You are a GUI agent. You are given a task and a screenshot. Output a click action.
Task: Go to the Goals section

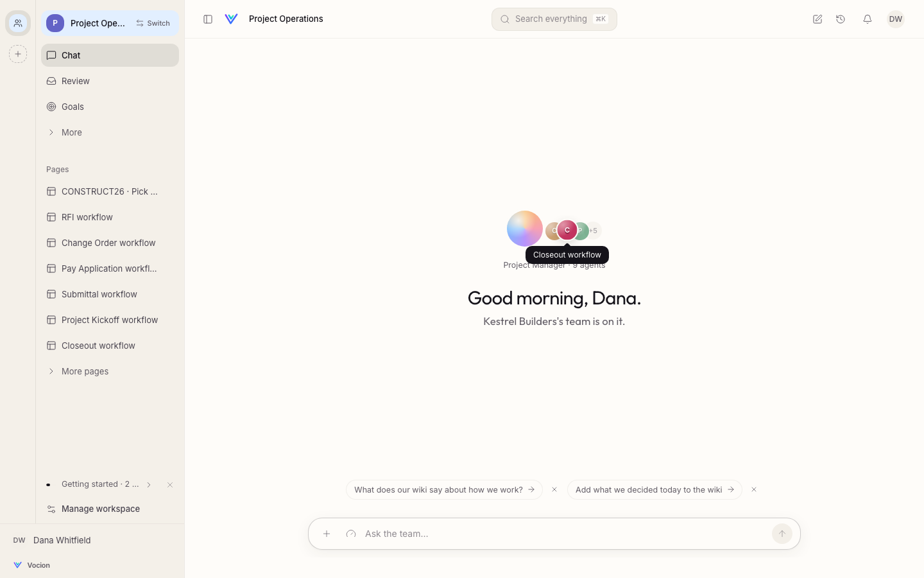pyautogui.click(x=110, y=107)
